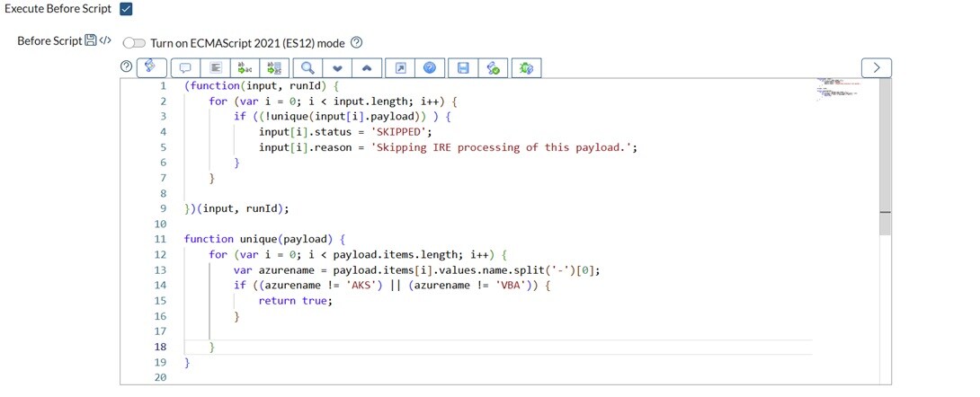Image resolution: width=980 pixels, height=397 pixels.
Task: Click the Find Next down arrow icon
Action: pos(337,67)
